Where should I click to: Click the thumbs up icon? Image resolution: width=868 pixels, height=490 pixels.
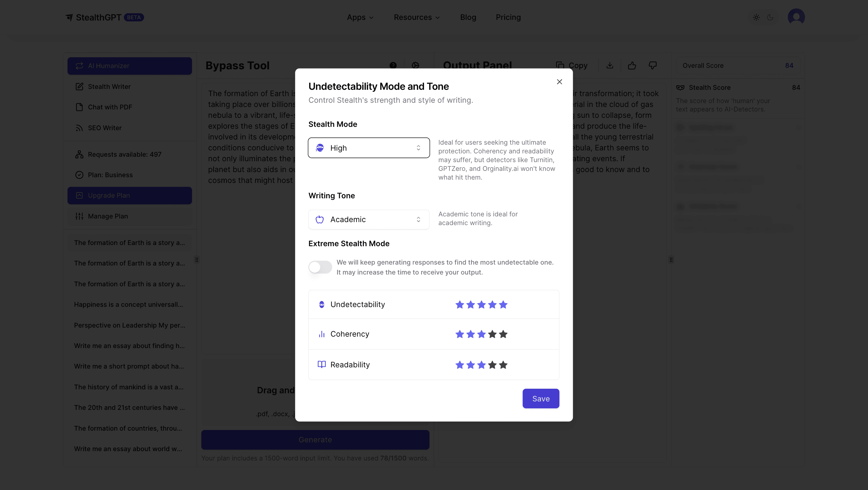(x=632, y=65)
